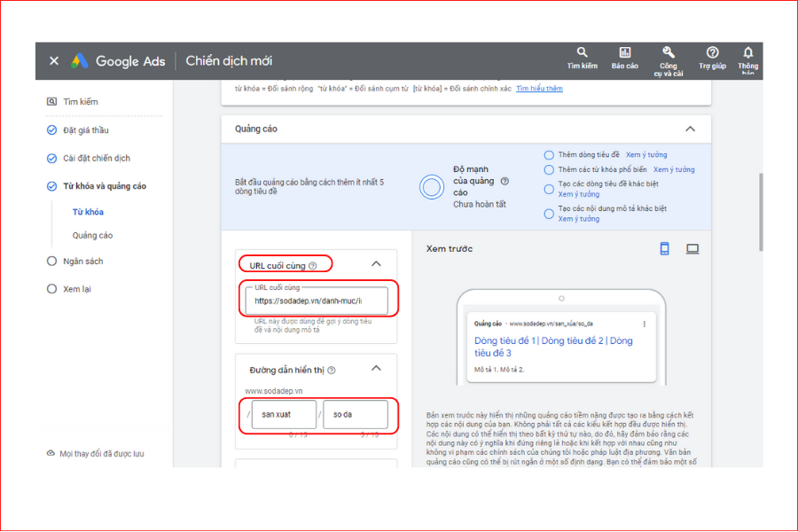Select Từ khóa sub-item
This screenshot has height=532, width=798.
pyautogui.click(x=88, y=212)
